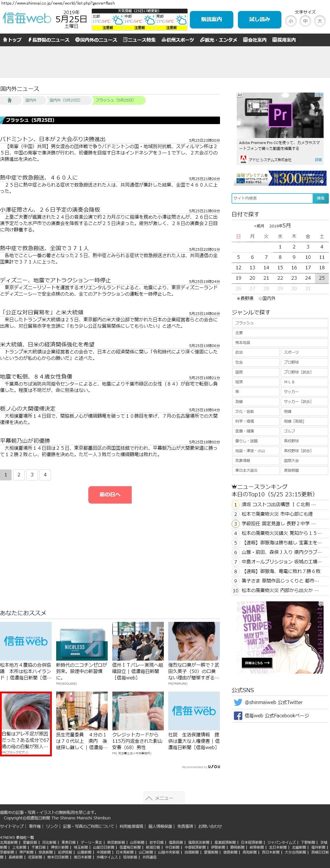330x868 pixels.
Task: Open 長野県のニュース menu
Action: coord(49,40)
